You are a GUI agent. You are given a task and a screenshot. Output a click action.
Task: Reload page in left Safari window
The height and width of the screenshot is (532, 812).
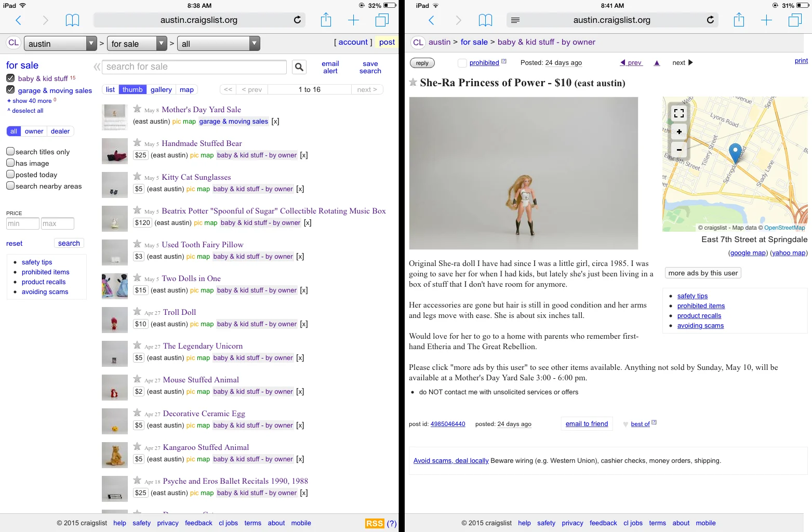pyautogui.click(x=297, y=20)
